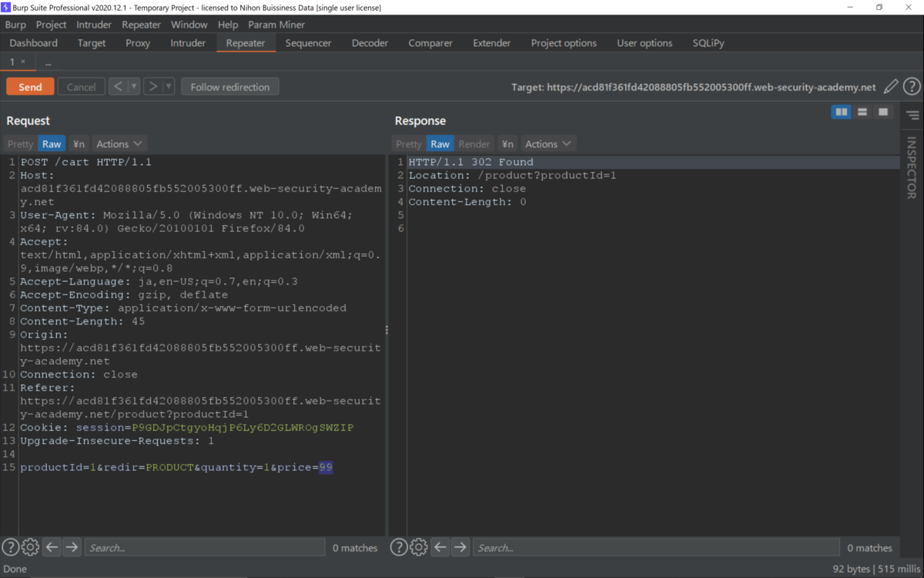Open the Inspector panel menu icon

[x=912, y=116]
